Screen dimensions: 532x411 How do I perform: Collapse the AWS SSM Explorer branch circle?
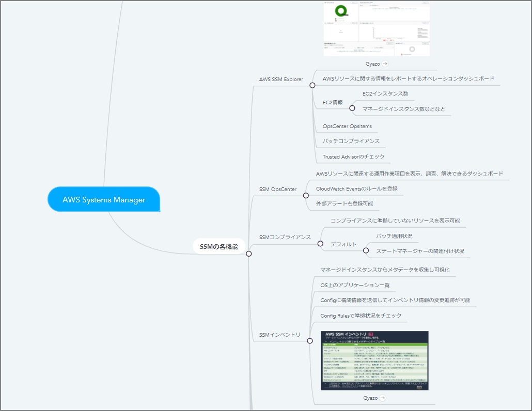coord(312,85)
